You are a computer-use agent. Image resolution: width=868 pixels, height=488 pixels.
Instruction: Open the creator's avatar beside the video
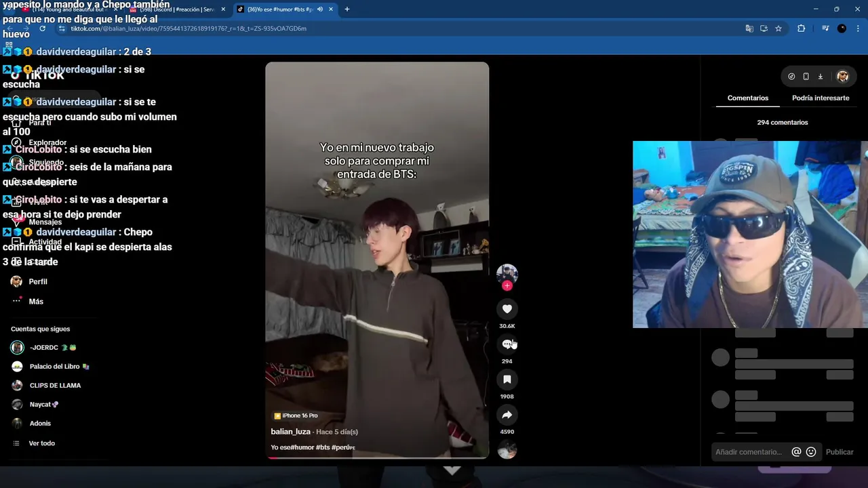[507, 274]
